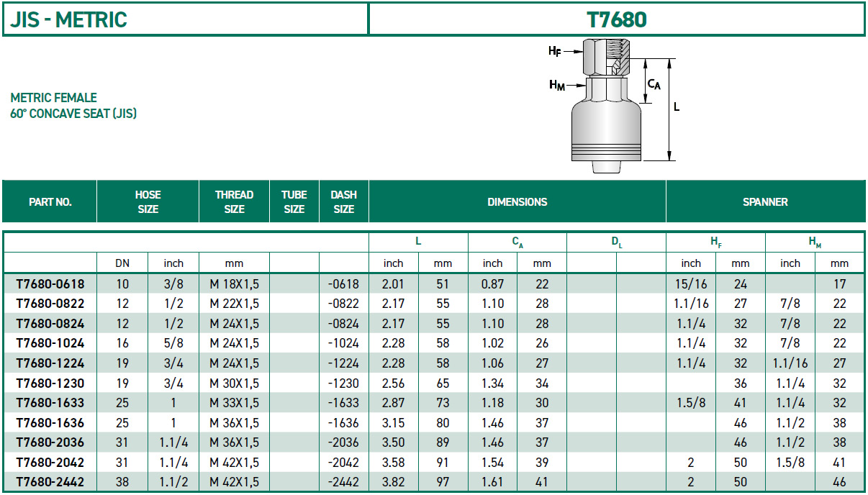Click the DASH SIZE column header
868x495 pixels.
pyautogui.click(x=343, y=202)
